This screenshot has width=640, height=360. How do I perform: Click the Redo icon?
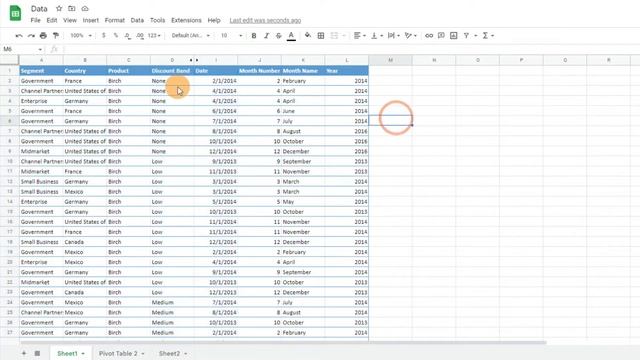31,36
